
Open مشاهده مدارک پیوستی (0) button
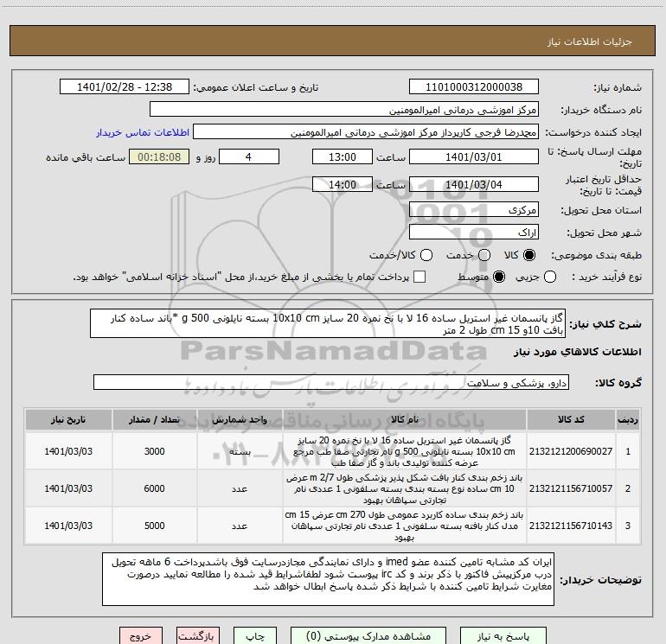coord(368,636)
